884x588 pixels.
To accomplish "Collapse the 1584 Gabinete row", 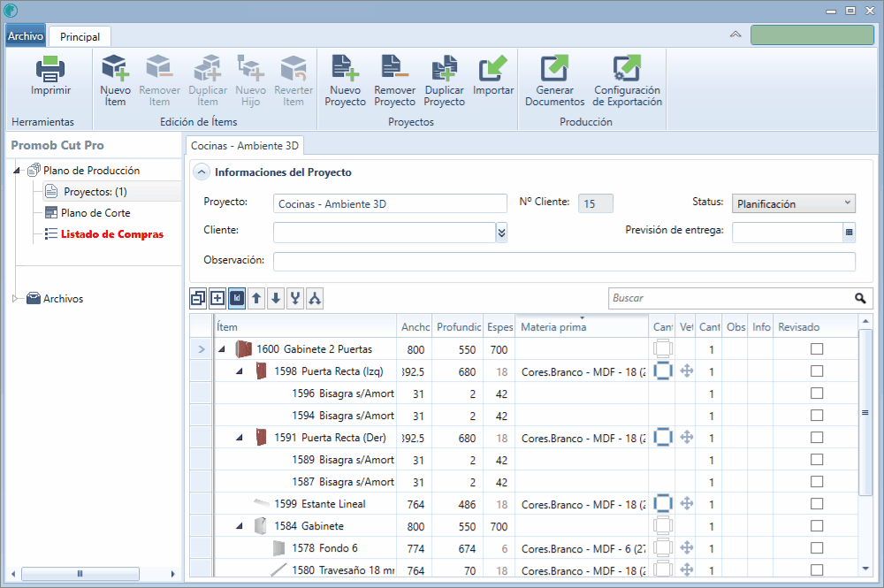I will [240, 526].
